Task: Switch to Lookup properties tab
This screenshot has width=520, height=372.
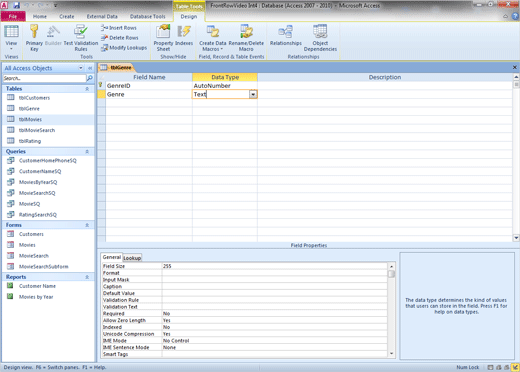Action: tap(132, 258)
